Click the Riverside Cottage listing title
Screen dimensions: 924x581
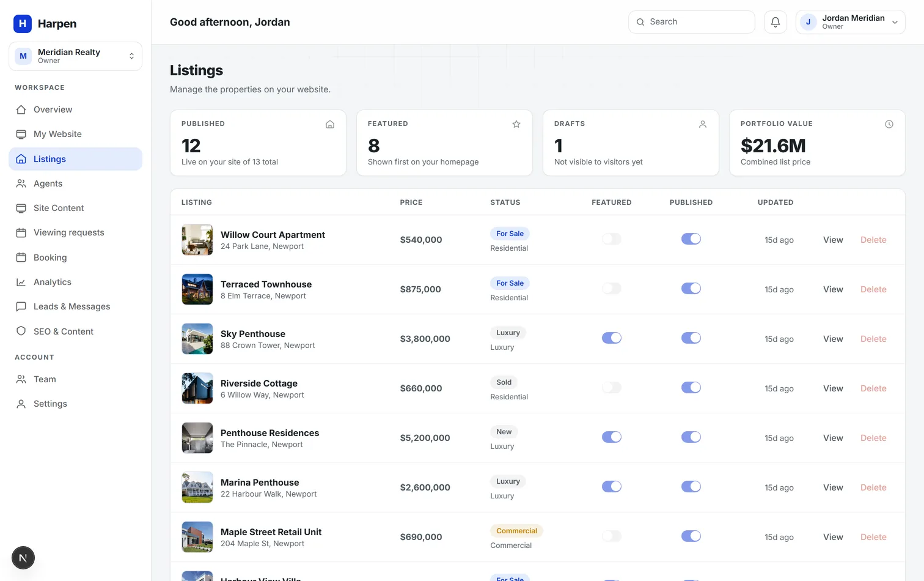(x=259, y=383)
